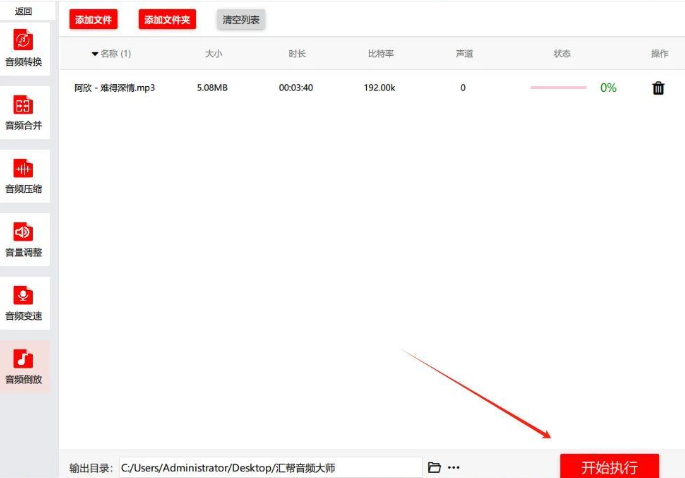Image resolution: width=685 pixels, height=478 pixels.
Task: Click the 添加文件 add file button
Action: (x=93, y=20)
